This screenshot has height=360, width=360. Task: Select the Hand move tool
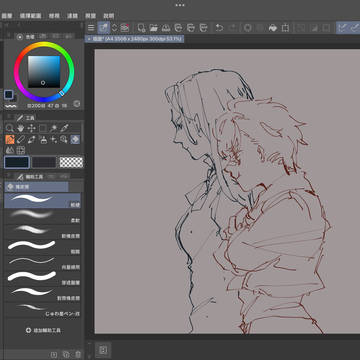21,128
